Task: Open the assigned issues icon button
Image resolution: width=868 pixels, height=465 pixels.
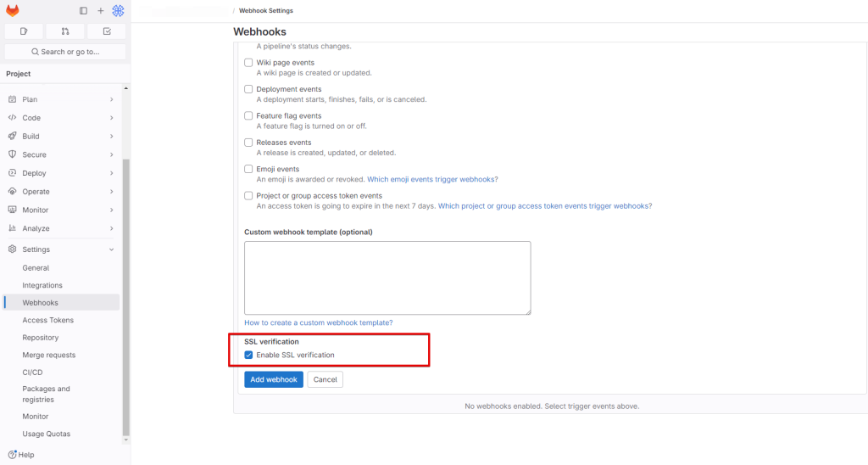Action: tap(24, 31)
